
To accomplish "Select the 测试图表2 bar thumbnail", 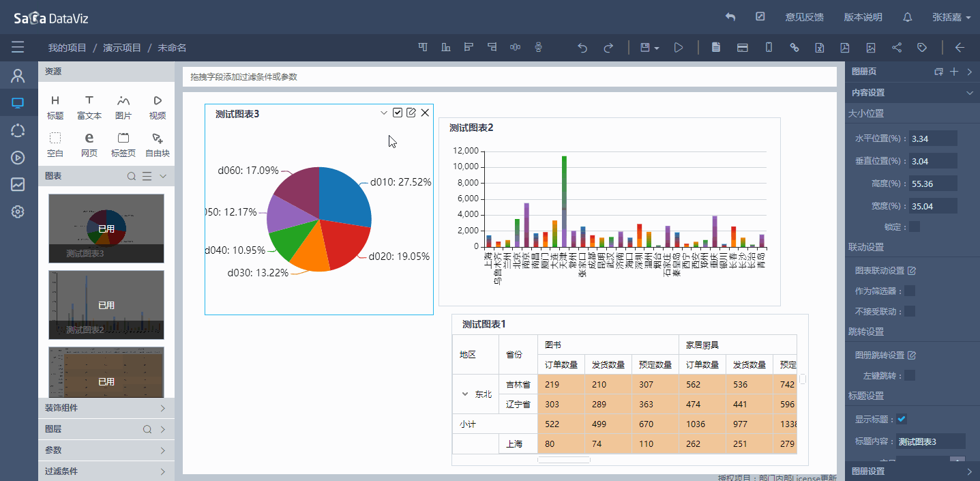I will 106,305.
